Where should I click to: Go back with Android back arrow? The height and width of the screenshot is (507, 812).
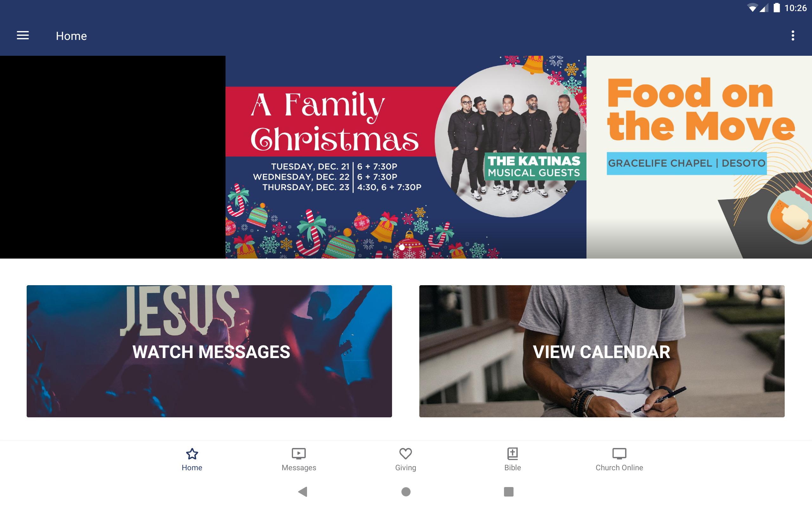(303, 491)
